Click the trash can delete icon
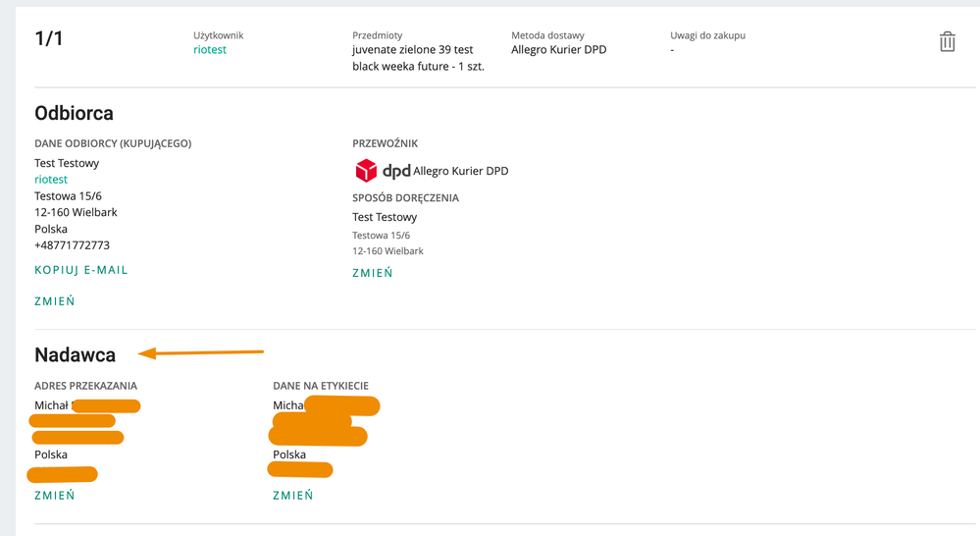Image resolution: width=980 pixels, height=536 pixels. 947,42
